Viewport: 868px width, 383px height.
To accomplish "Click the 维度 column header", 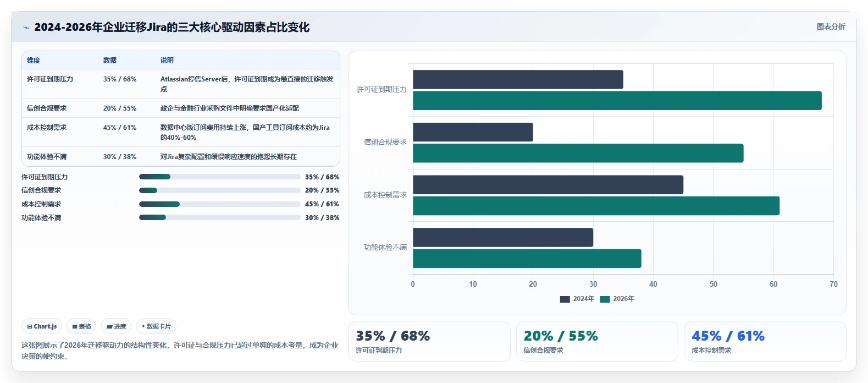I will pyautogui.click(x=34, y=61).
